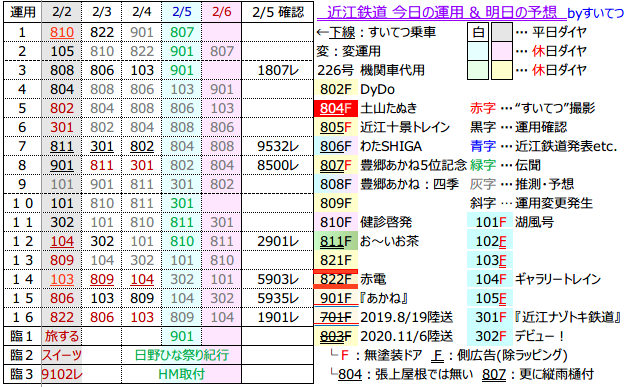
Task: Select the 105 cell in 運用 2 row
Action: [x=62, y=51]
